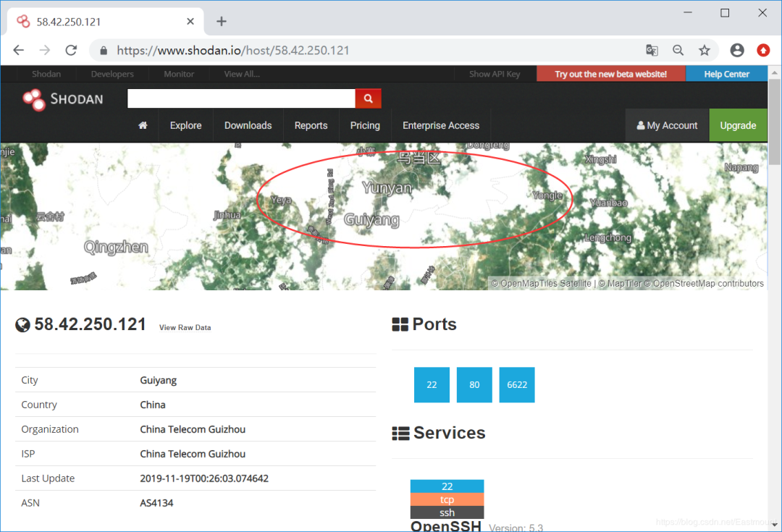Open My Account menu

click(668, 126)
